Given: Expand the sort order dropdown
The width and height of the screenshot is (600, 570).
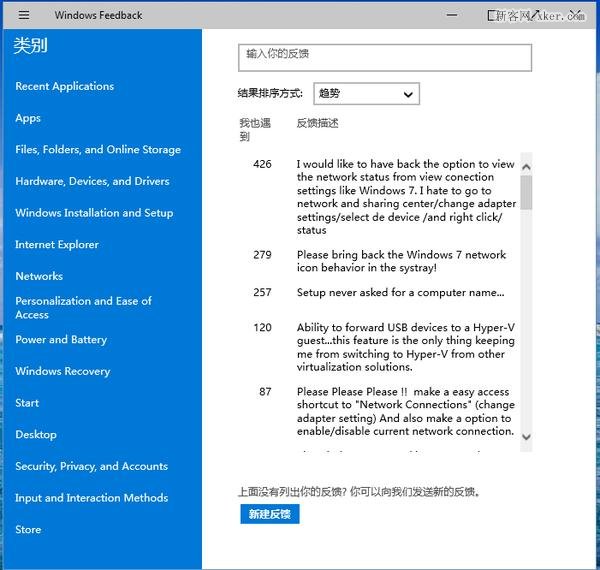Looking at the screenshot, I should [x=367, y=93].
